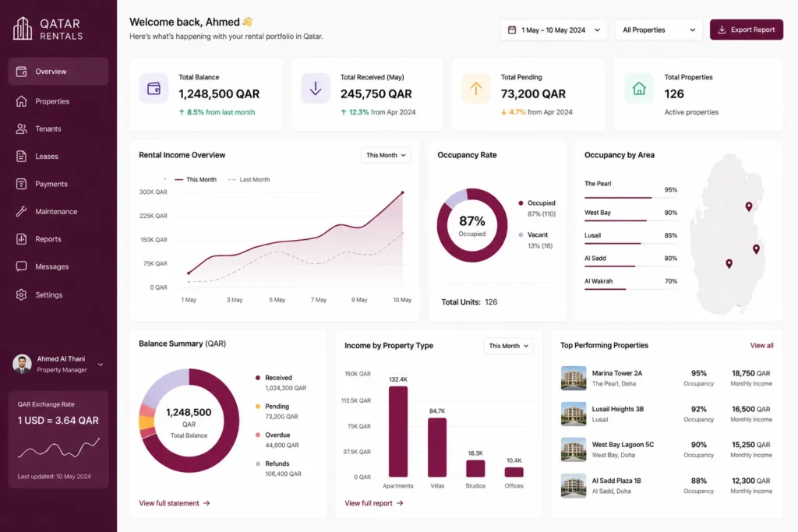The image size is (798, 532).
Task: Click View all in Top Performing Properties
Action: (x=761, y=345)
